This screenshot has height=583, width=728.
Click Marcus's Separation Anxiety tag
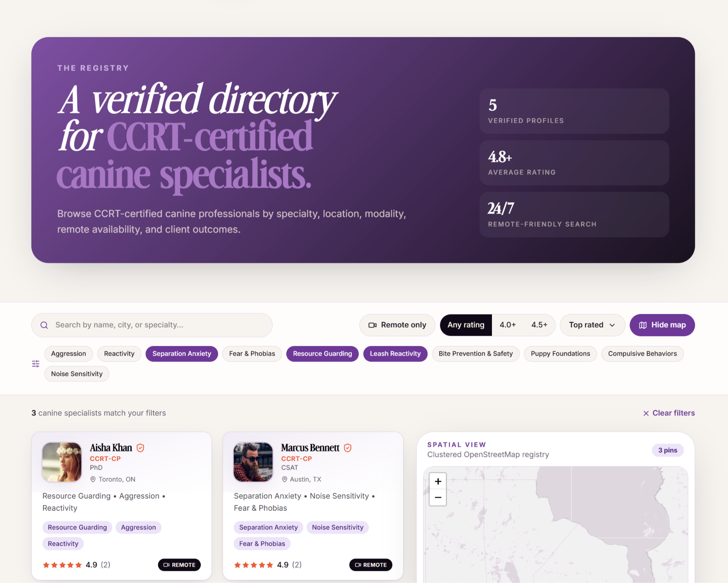268,528
